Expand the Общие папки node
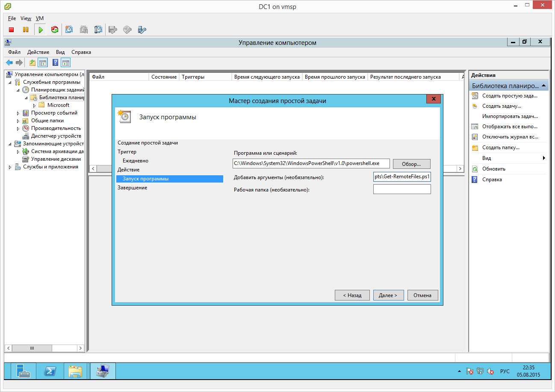Viewport: 555px width, 392px height. [x=18, y=121]
